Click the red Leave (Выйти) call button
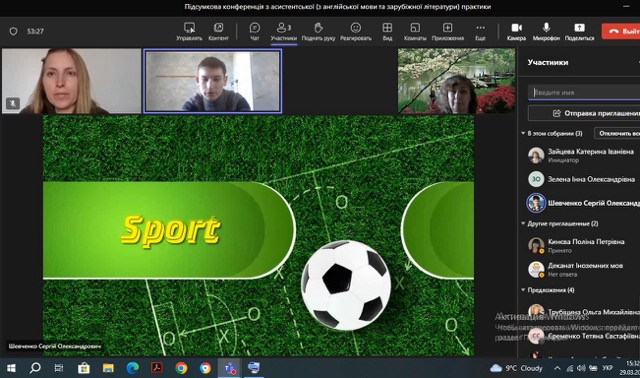 click(x=621, y=31)
